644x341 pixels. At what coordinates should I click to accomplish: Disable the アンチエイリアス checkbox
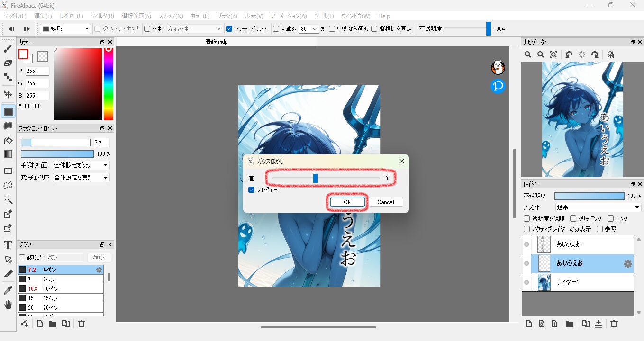(229, 29)
